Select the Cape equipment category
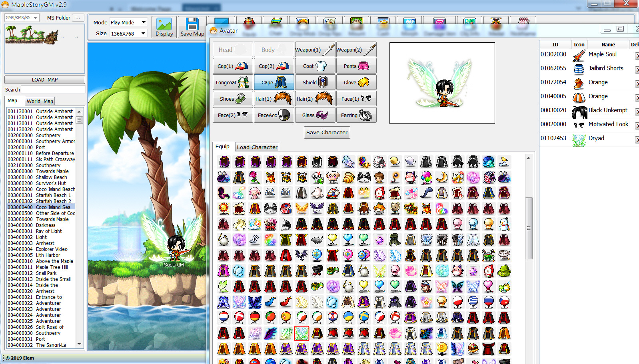Screen dimensions: 639x364 click(x=274, y=82)
